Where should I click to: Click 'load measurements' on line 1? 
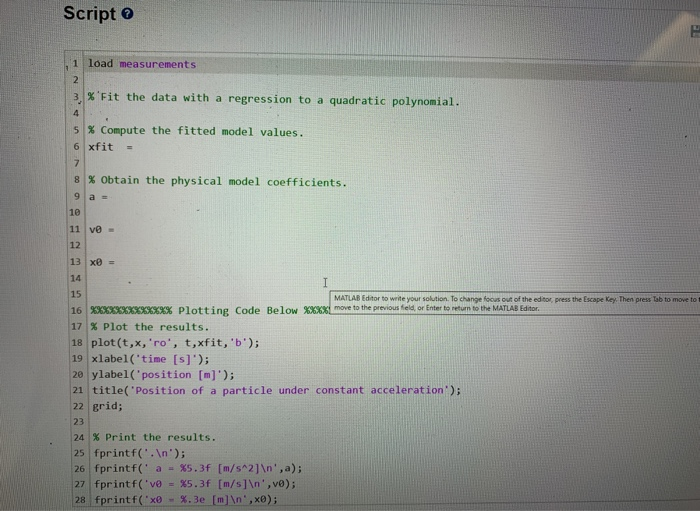(x=142, y=64)
